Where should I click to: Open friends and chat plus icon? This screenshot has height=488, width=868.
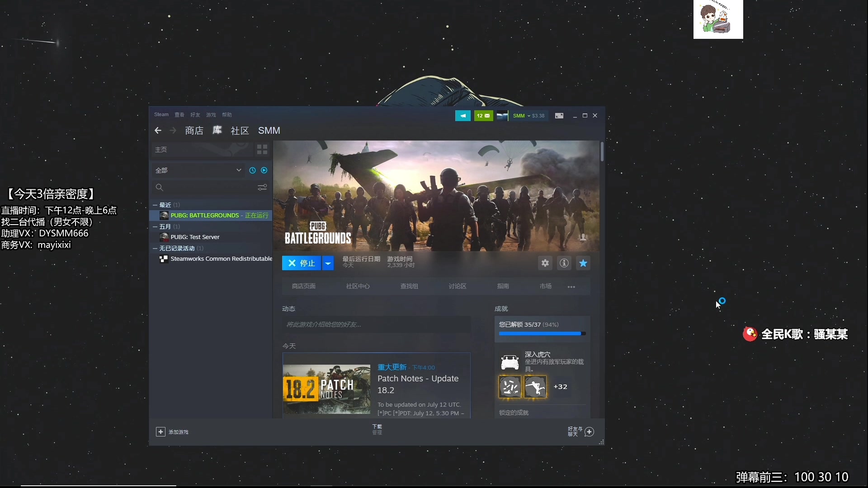click(590, 432)
